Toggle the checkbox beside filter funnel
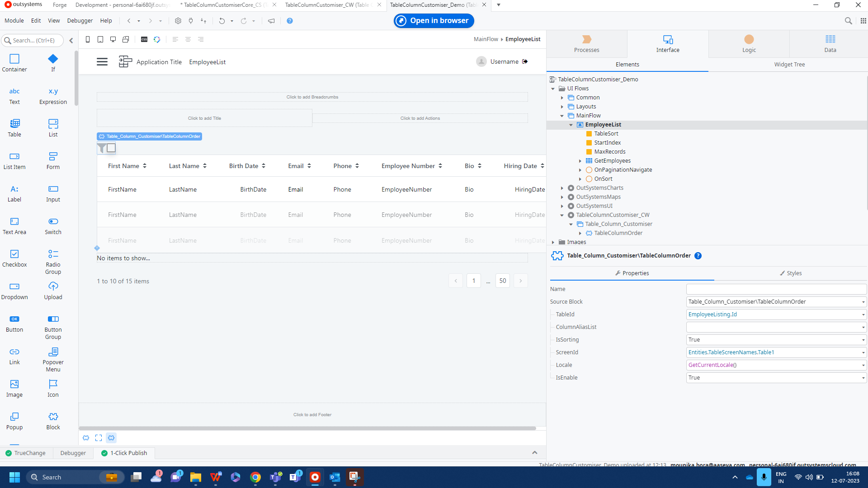Viewport: 868px width, 488px height. pyautogui.click(x=111, y=148)
